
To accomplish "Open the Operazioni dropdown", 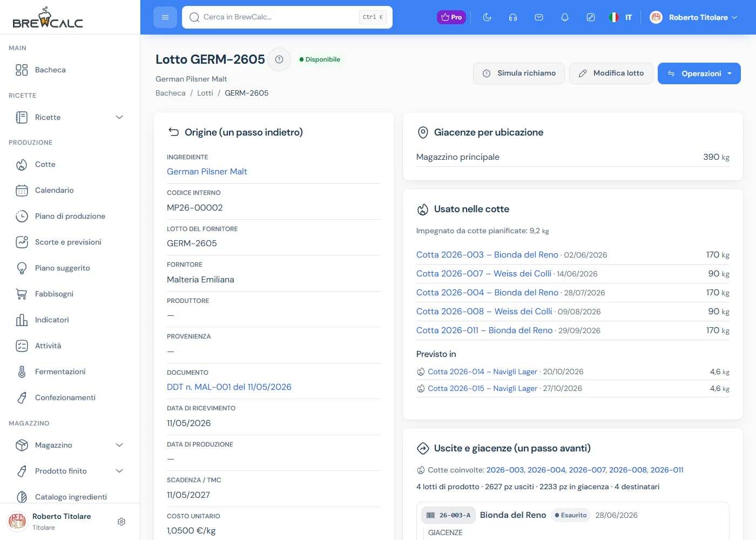I will 699,73.
